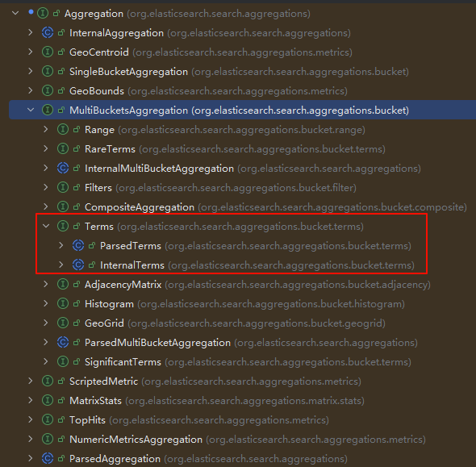Screen dimensions: 476x467
Task: Expand the SingleBucketAggregation node
Action: click(31, 71)
